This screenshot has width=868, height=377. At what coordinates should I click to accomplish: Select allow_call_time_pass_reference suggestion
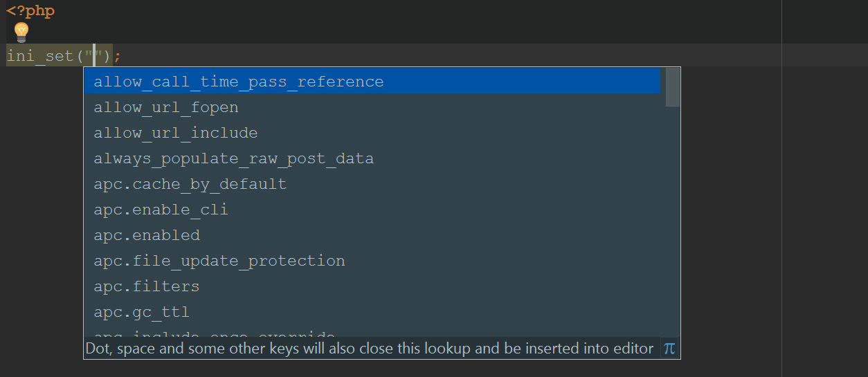coord(372,82)
